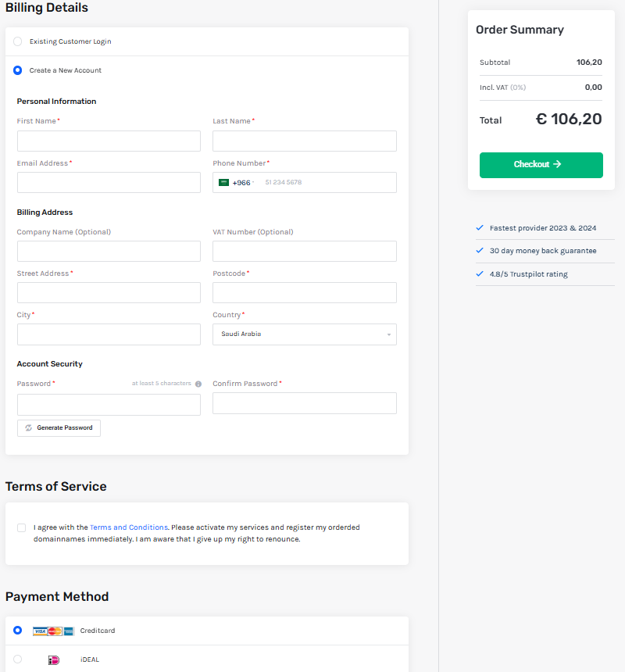Click the Fastest provider 2023 & 2024 text
This screenshot has height=672, width=625.
coord(543,228)
